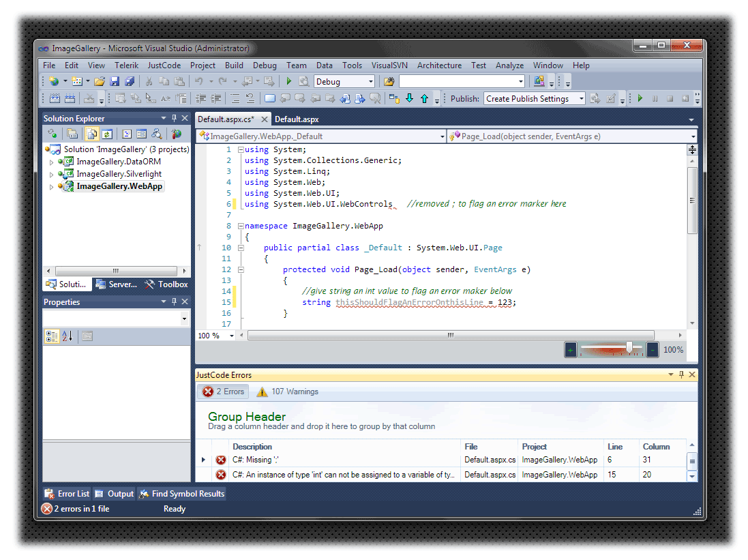Image resolution: width=748 pixels, height=560 pixels.
Task: Collapse the namespace ImageGallery.WebApp code block
Action: pyautogui.click(x=241, y=226)
